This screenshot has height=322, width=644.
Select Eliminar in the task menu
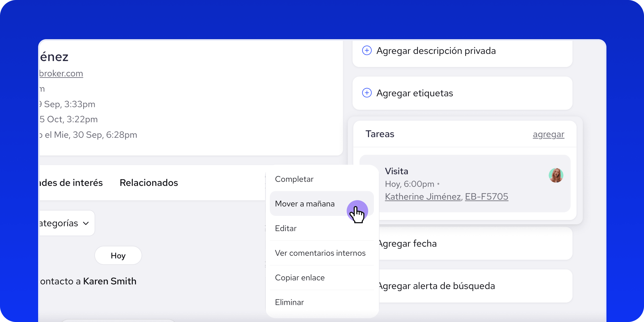click(322, 302)
